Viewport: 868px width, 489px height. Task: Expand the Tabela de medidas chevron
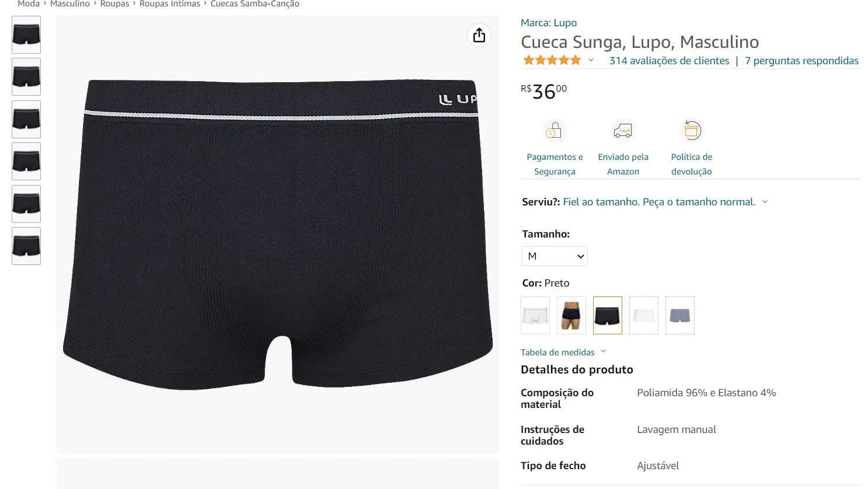pos(603,351)
